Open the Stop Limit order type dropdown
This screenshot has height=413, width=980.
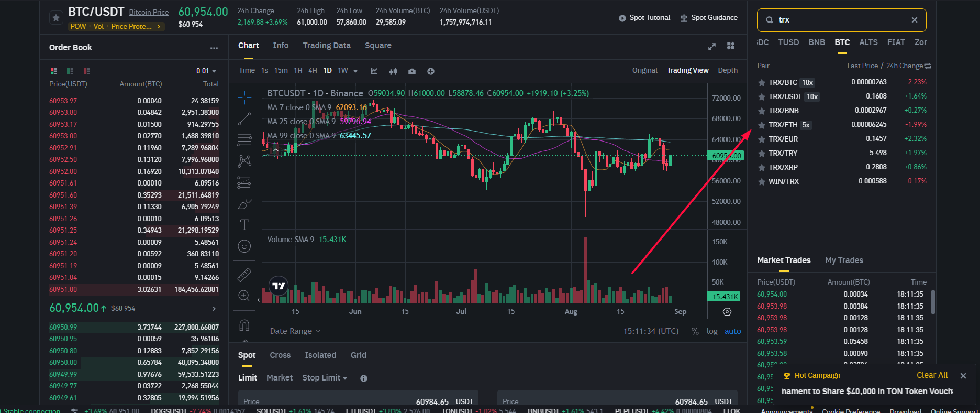tap(325, 378)
